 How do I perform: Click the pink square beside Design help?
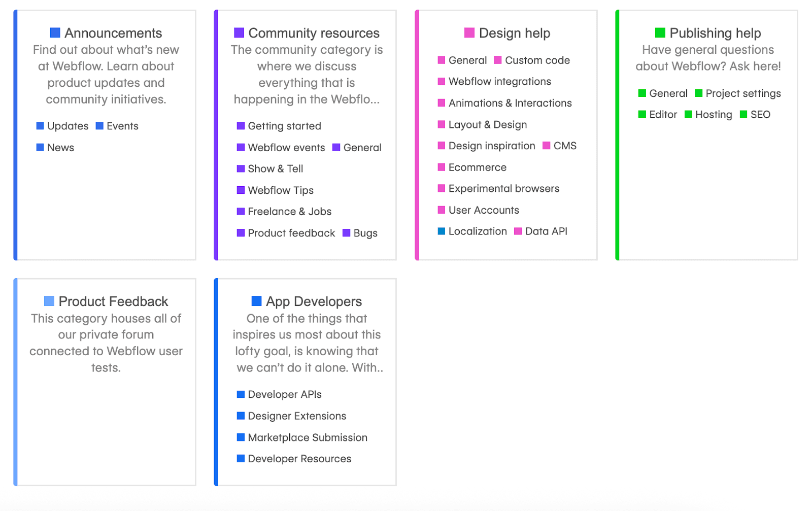pyautogui.click(x=469, y=33)
